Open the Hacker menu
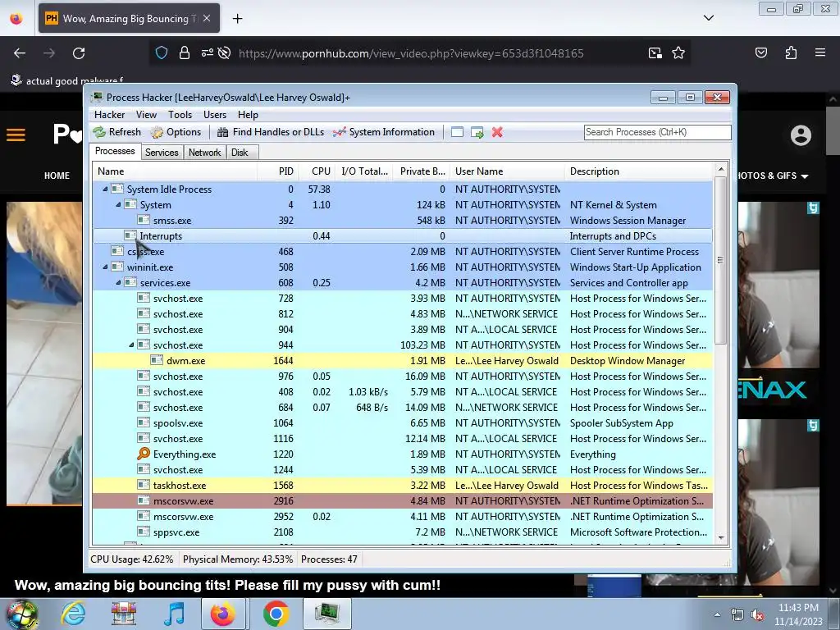The height and width of the screenshot is (630, 840). tap(109, 115)
